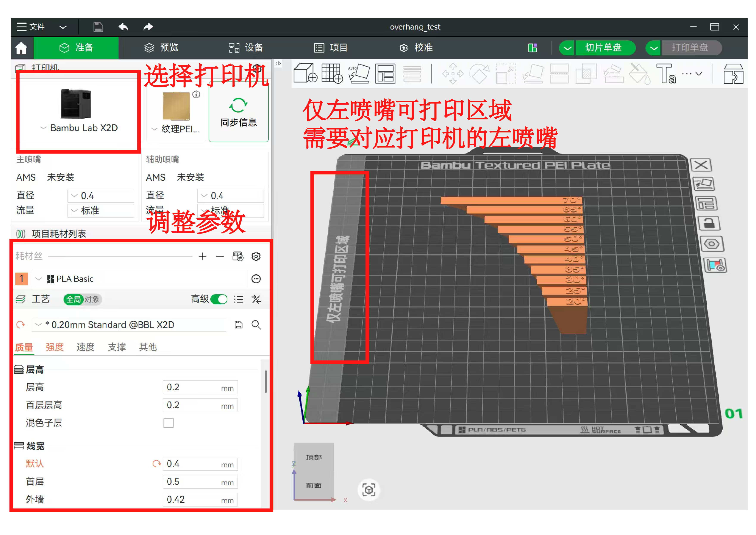Switch to the Preview (预览) tab
Screen dimensions: 756x535
click(x=161, y=48)
